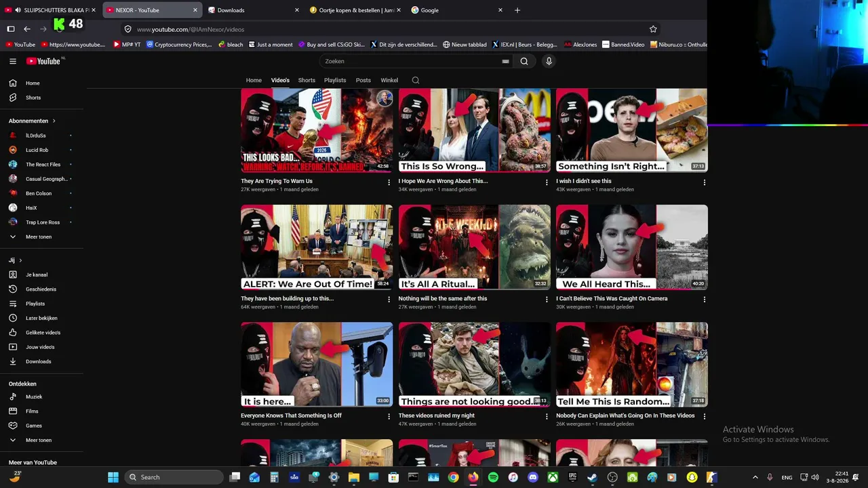This screenshot has height=488, width=868.
Task: Open Steam from the taskbar
Action: [x=593, y=477]
